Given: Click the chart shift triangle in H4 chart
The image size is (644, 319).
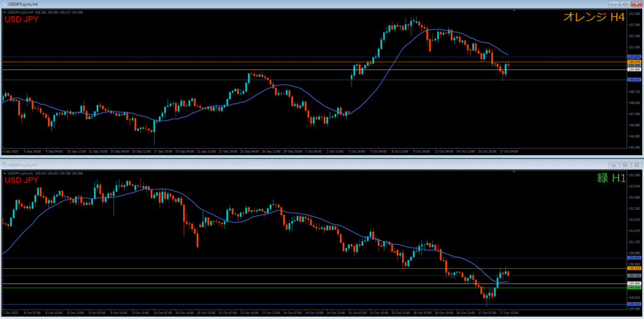Looking at the screenshot, I should (514, 11).
